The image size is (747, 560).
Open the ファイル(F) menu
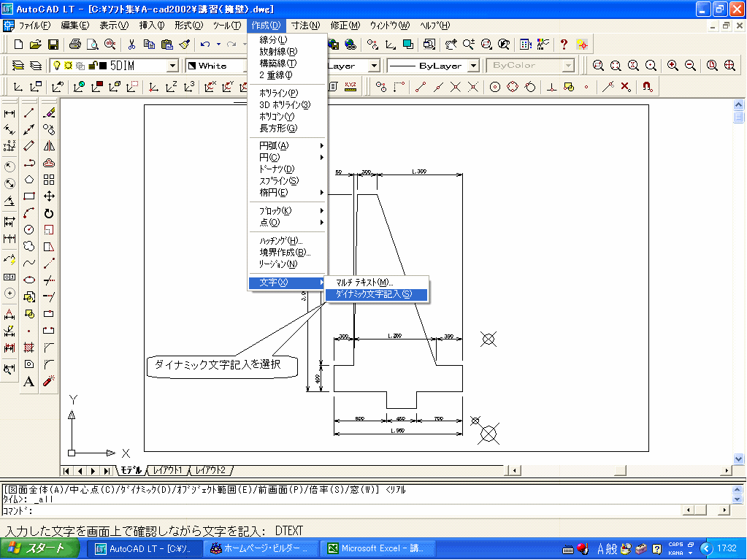[x=34, y=26]
